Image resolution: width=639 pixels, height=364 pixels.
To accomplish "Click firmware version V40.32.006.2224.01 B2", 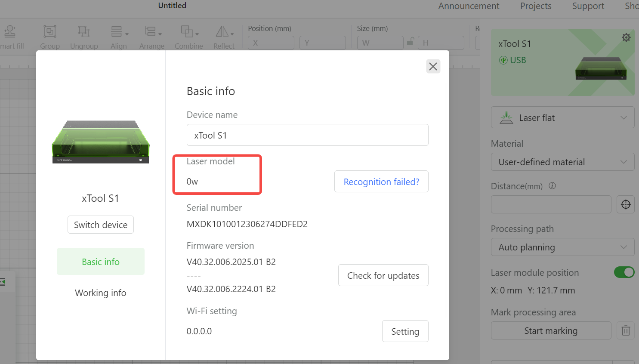I will click(x=231, y=289).
